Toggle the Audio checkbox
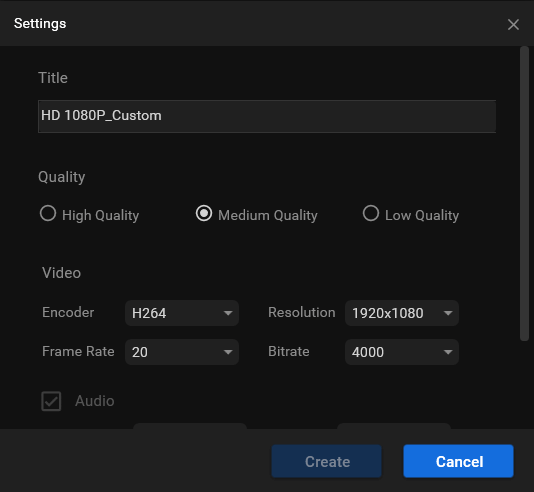Image resolution: width=534 pixels, height=492 pixels. click(51, 401)
